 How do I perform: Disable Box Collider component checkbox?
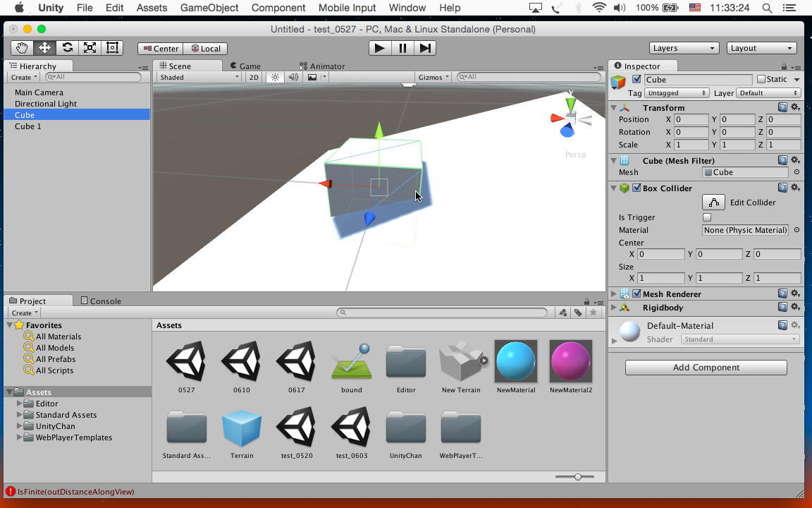click(636, 188)
